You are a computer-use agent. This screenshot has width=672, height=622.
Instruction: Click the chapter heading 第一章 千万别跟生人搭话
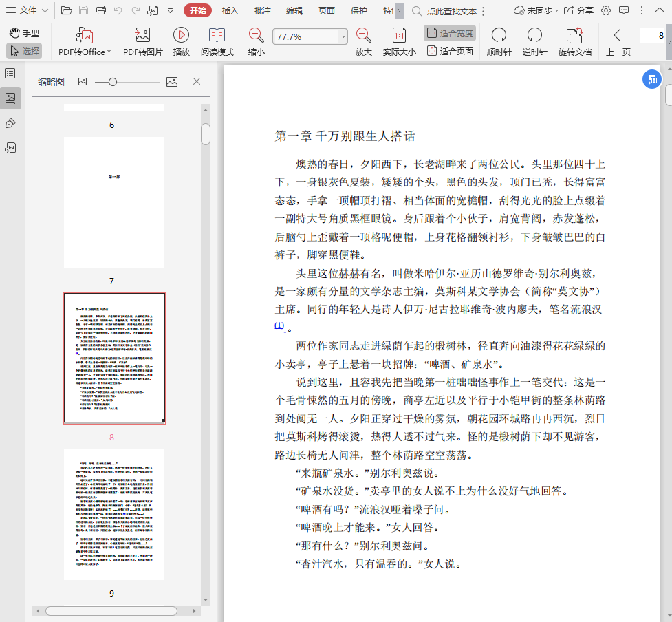tap(345, 136)
